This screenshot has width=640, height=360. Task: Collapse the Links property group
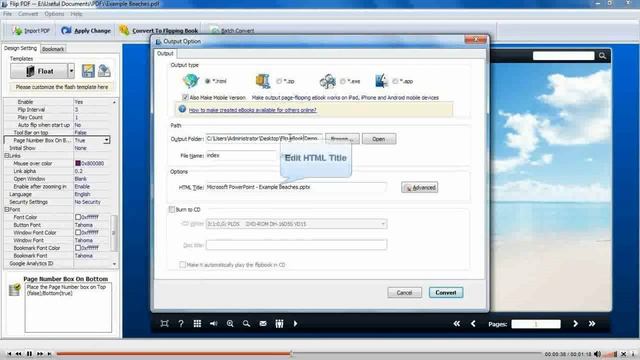(x=7, y=156)
